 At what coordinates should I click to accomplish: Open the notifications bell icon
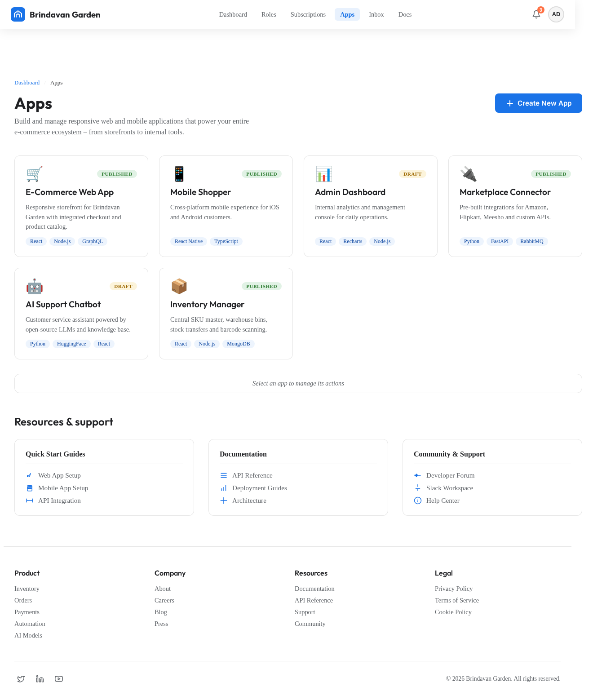[x=536, y=14]
